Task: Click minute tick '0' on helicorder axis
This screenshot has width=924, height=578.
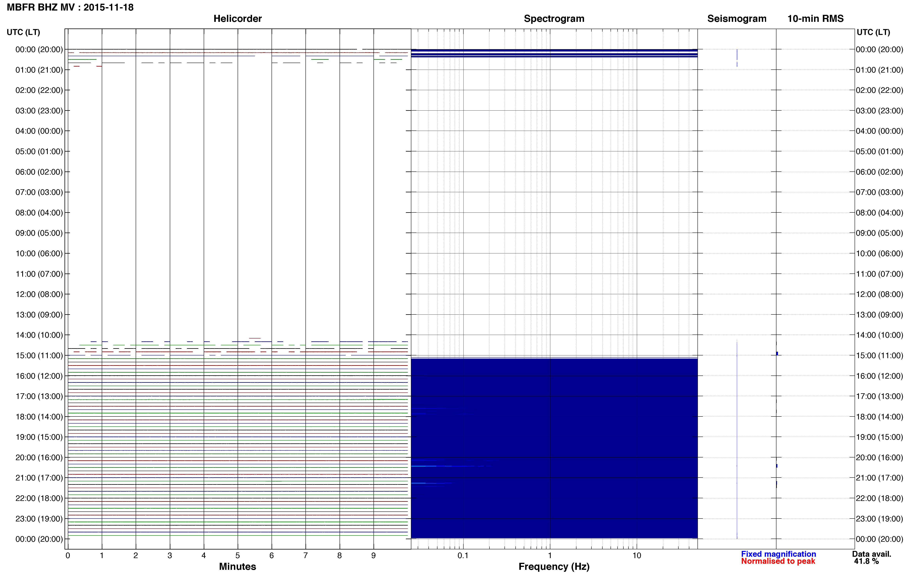Action: coord(68,555)
